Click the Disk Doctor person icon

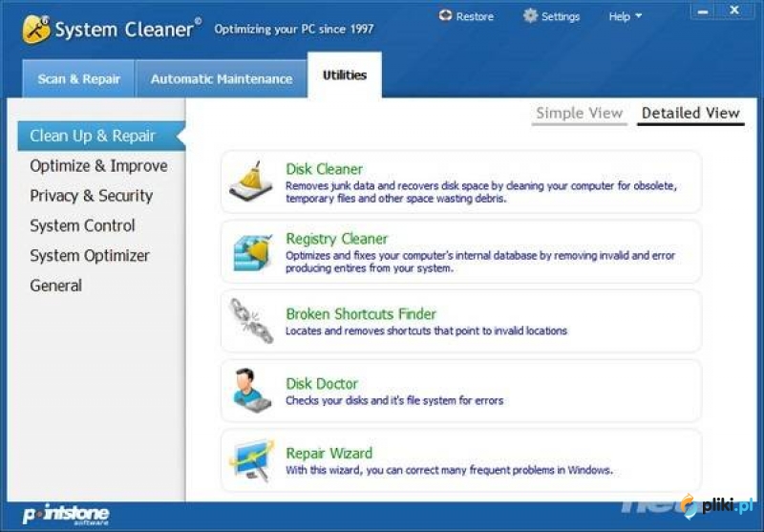tap(251, 391)
